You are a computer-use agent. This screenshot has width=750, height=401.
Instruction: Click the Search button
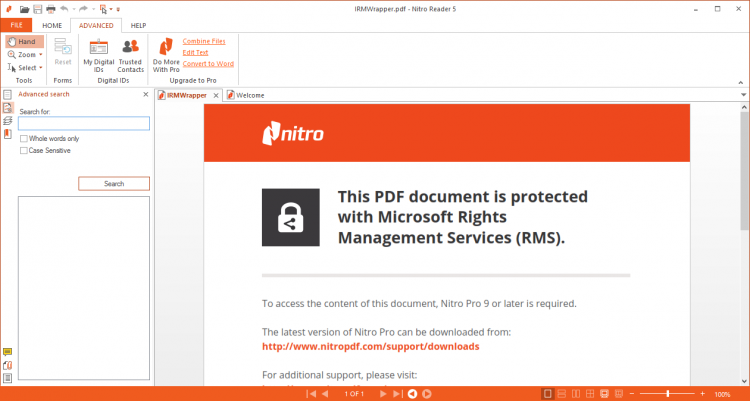click(x=114, y=184)
